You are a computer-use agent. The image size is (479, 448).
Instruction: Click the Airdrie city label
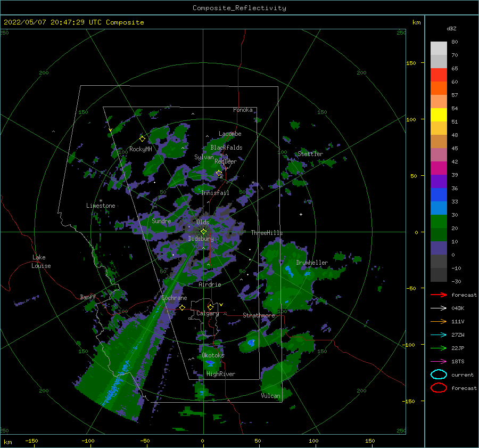click(210, 284)
